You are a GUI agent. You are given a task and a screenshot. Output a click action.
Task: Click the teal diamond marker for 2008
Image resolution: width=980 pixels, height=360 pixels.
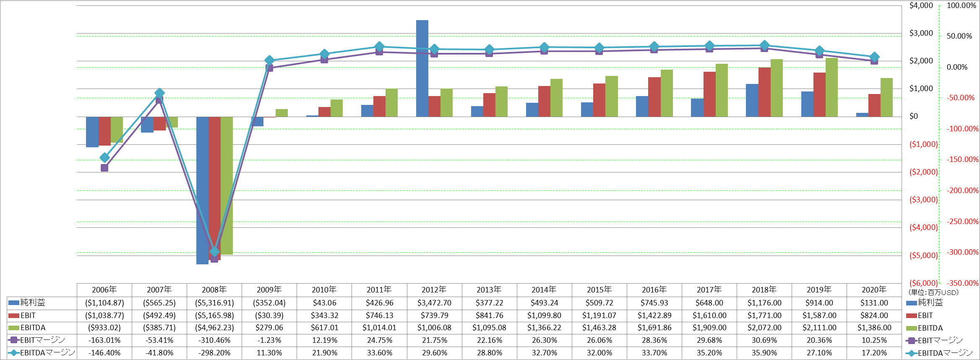pos(214,252)
